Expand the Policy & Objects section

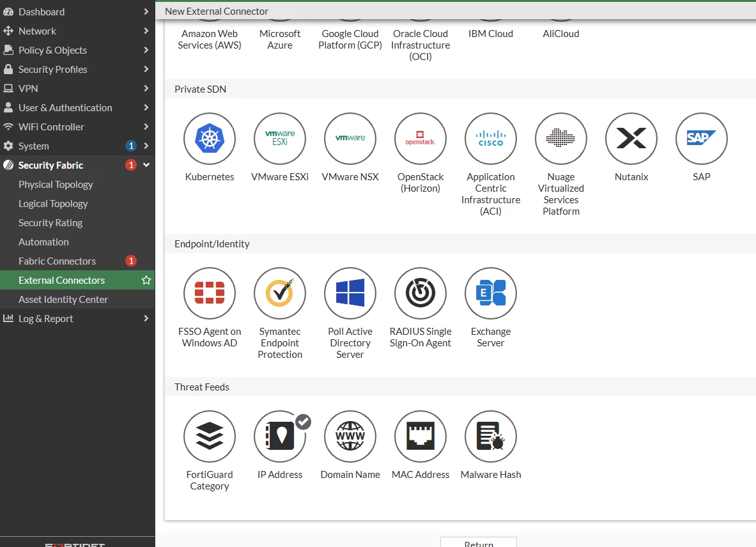[77, 50]
